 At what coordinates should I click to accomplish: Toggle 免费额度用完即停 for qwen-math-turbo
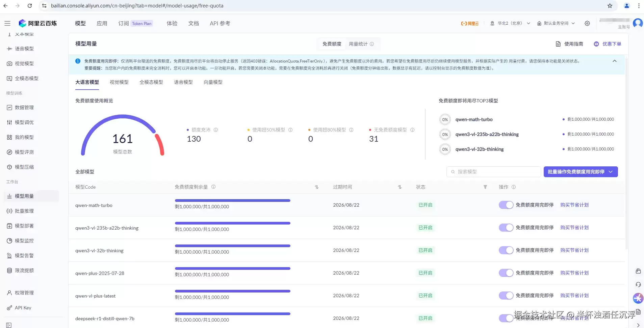(506, 205)
